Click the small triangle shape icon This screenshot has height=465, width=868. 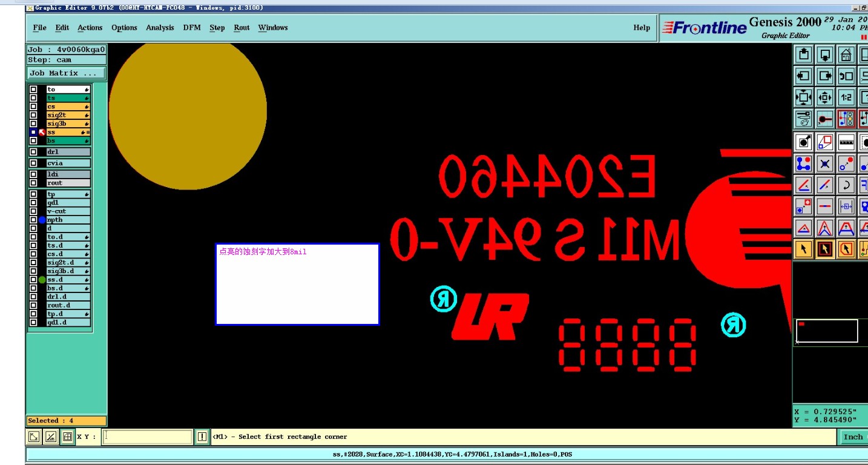[803, 228]
